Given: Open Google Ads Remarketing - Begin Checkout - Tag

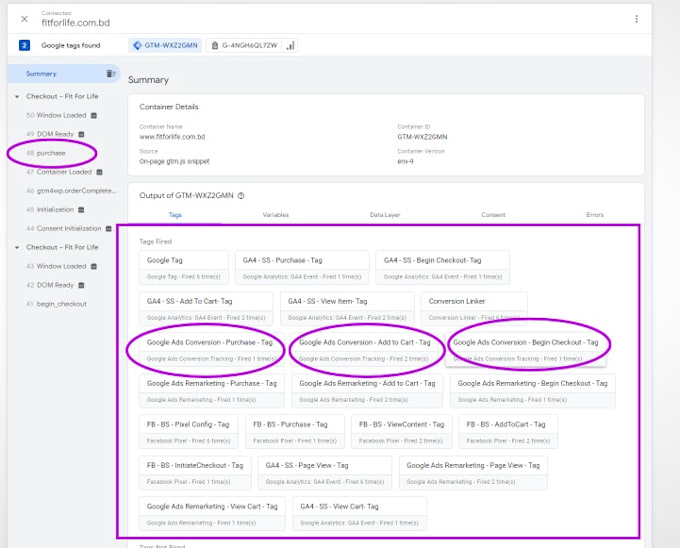Looking at the screenshot, I should pos(533,391).
